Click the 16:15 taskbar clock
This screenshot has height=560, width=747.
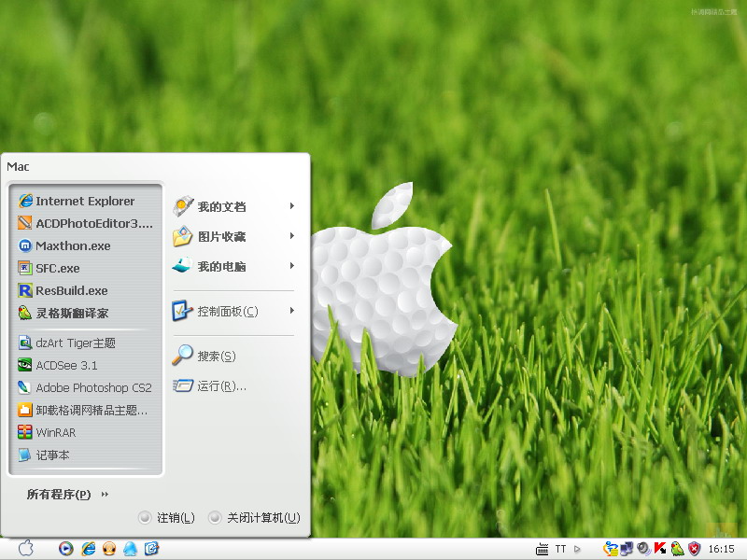721,549
